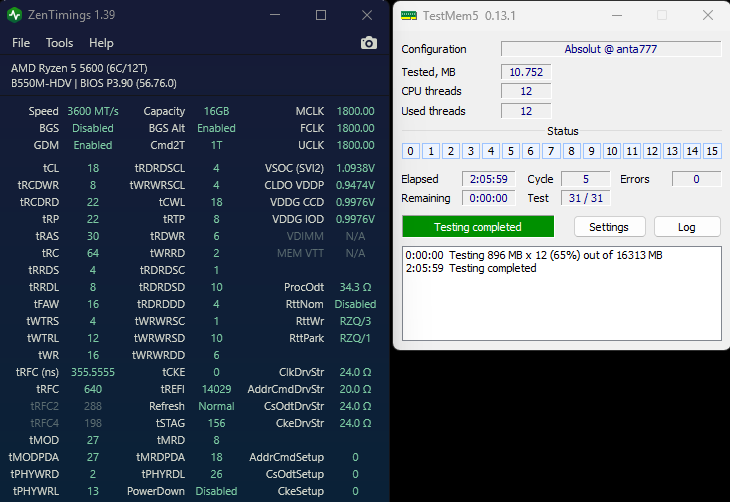
Task: Click the Remaining time field 0:00:00
Action: (488, 198)
